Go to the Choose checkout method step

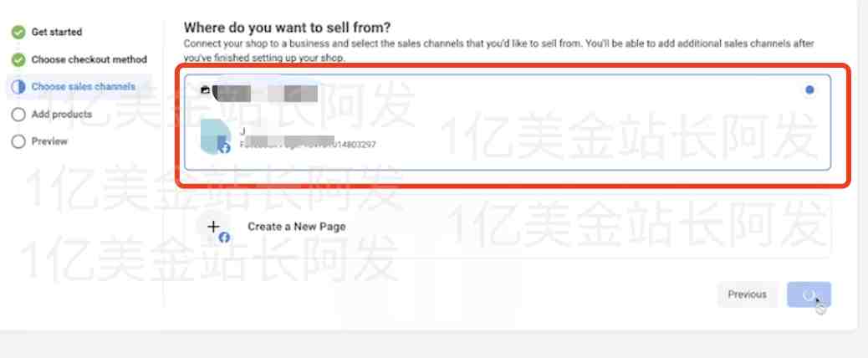[x=89, y=59]
